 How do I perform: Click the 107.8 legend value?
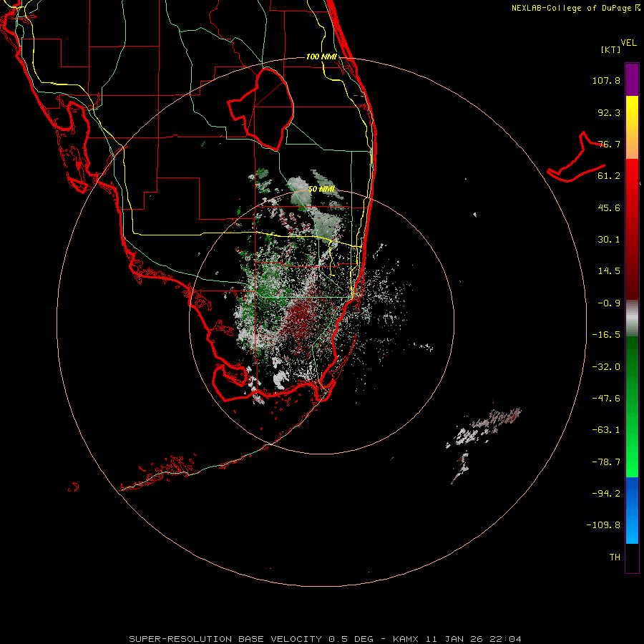(606, 80)
